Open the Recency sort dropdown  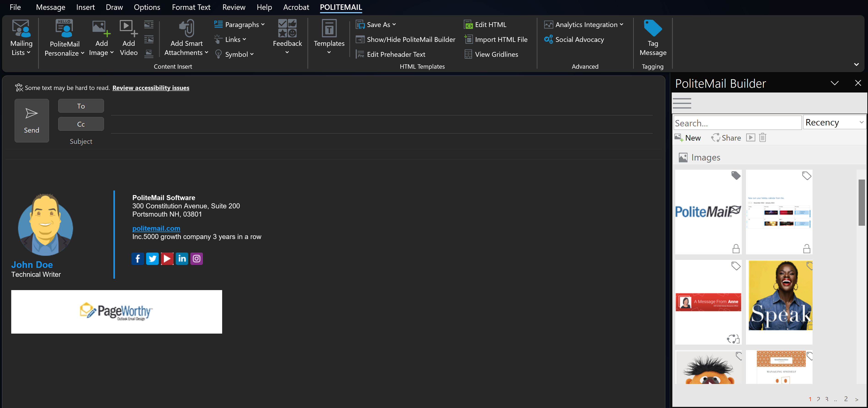(834, 122)
